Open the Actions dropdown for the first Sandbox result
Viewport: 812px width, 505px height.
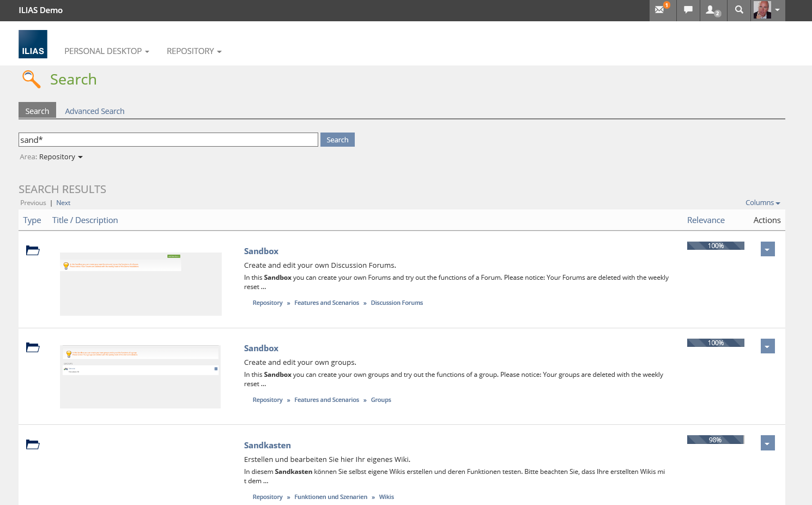tap(767, 249)
